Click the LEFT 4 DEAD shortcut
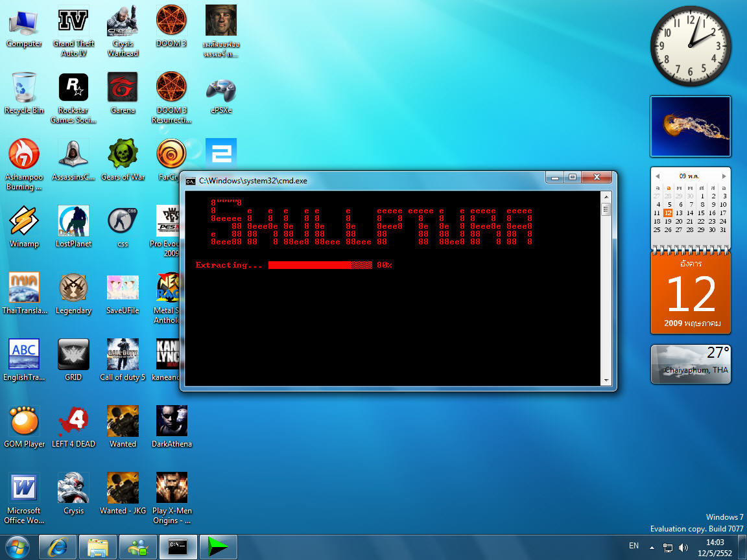The height and width of the screenshot is (560, 747). pyautogui.click(x=73, y=426)
